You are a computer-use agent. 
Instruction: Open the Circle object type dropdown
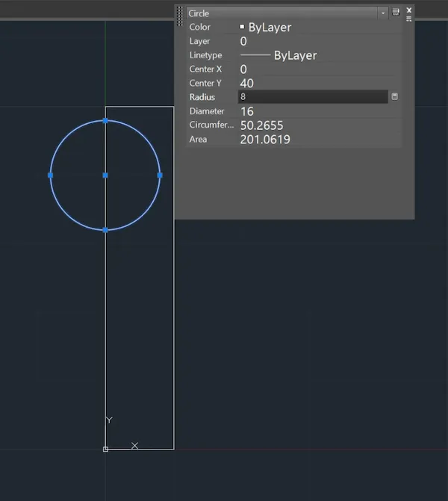tap(383, 13)
